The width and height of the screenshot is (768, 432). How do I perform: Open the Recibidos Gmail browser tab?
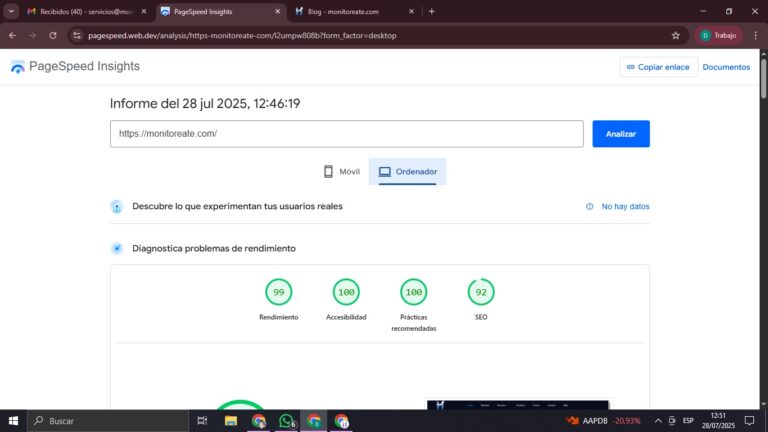[78, 11]
